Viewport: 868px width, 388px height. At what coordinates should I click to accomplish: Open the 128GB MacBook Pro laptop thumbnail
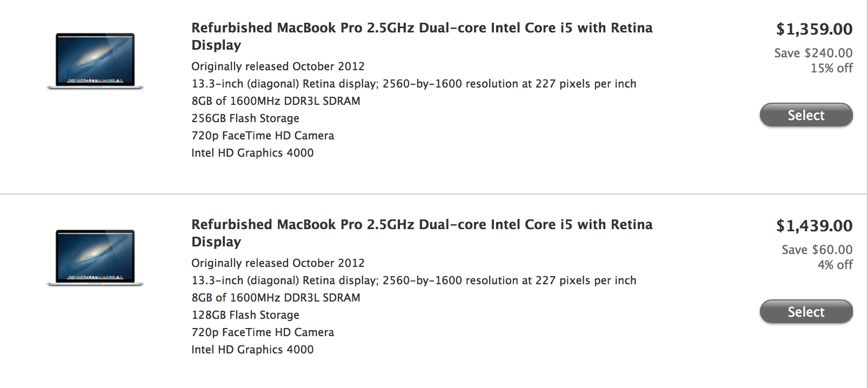[x=95, y=258]
